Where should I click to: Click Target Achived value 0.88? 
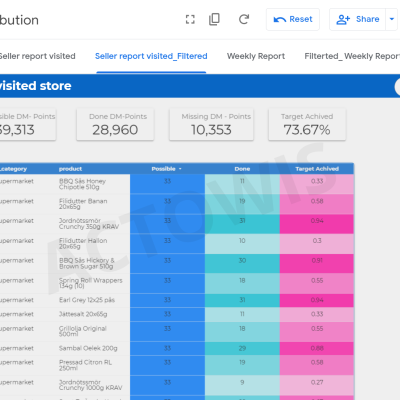pyautogui.click(x=317, y=348)
